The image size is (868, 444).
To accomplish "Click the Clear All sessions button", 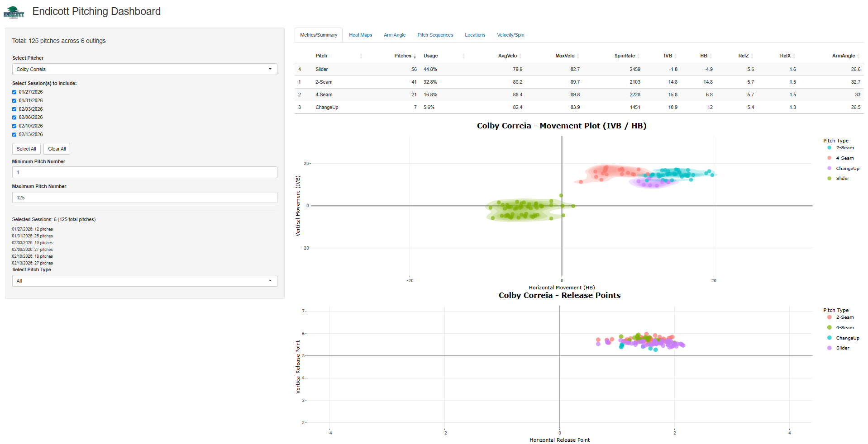I will [x=57, y=149].
